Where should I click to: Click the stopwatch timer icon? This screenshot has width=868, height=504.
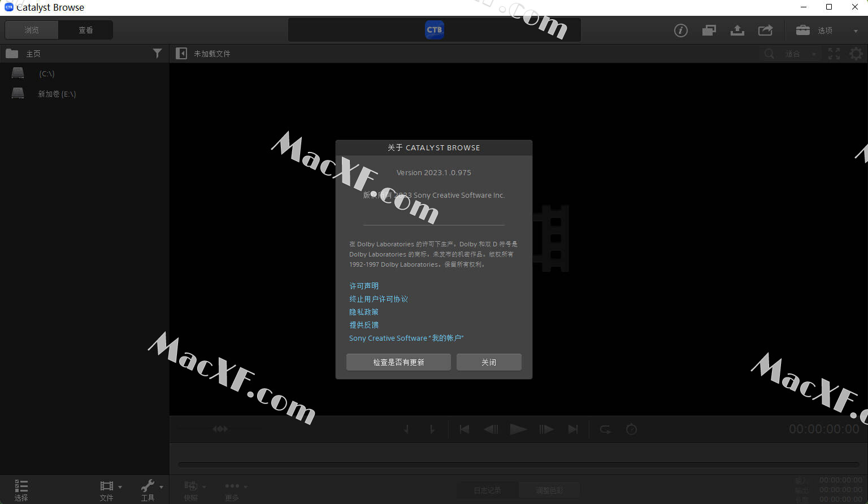click(x=632, y=429)
